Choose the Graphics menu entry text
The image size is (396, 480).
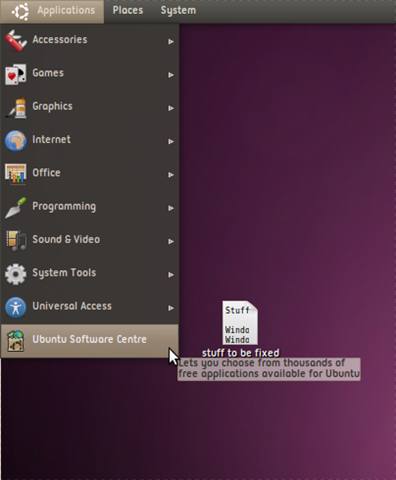pos(52,106)
